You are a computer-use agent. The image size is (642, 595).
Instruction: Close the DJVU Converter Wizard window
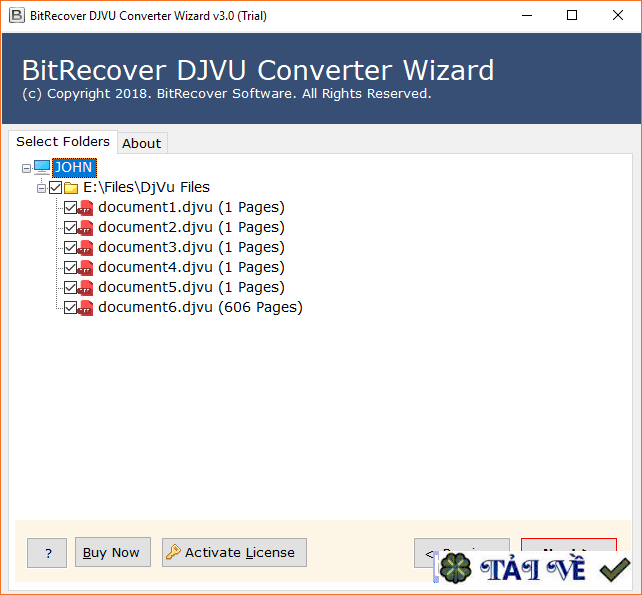pos(617,16)
